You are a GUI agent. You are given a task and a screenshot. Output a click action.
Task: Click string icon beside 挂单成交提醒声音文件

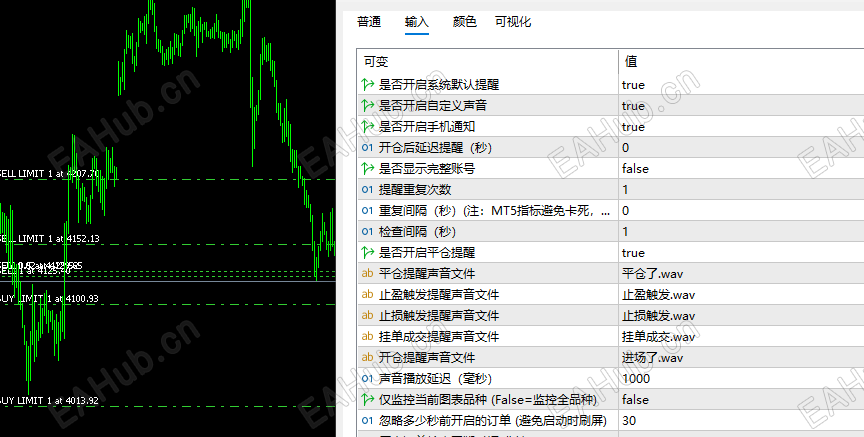[x=368, y=337]
